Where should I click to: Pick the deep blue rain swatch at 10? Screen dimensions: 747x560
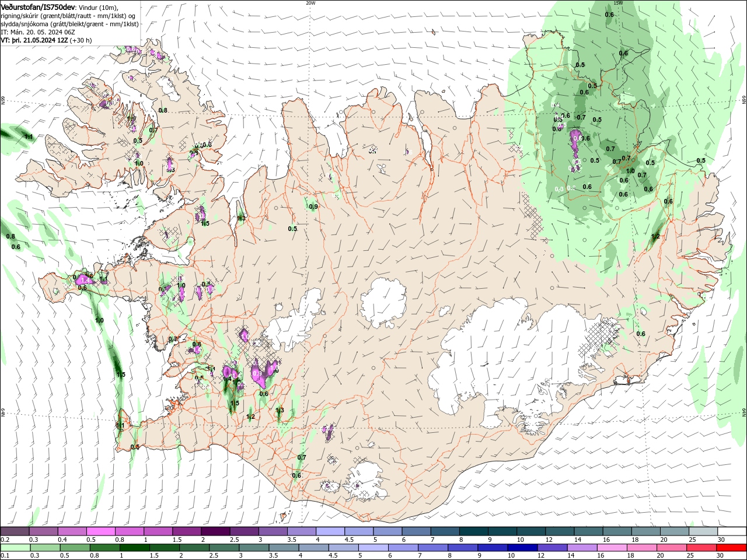coord(522,548)
